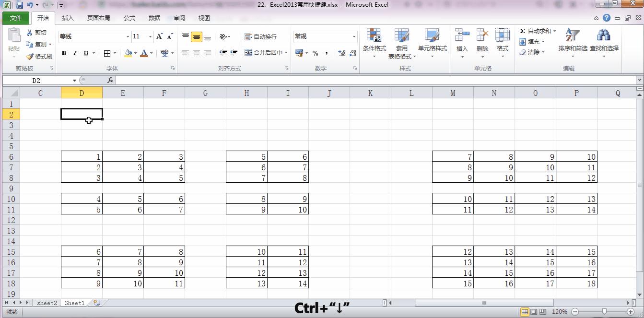644x318 pixels.
Task: Click the zoom slider handle
Action: [x=604, y=312]
